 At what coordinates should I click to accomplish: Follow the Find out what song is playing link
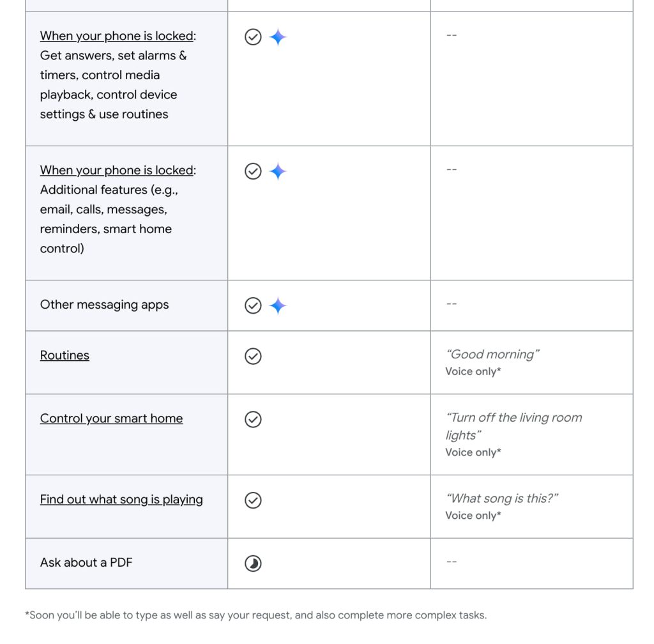coord(121,500)
